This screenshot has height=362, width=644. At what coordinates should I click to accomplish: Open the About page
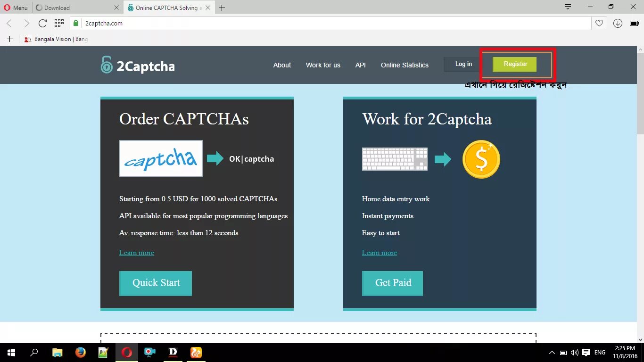(x=282, y=65)
